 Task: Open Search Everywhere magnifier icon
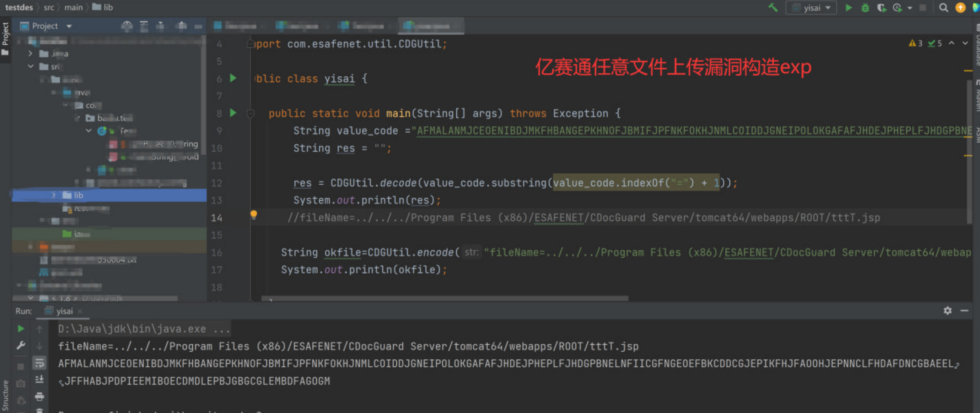943,8
